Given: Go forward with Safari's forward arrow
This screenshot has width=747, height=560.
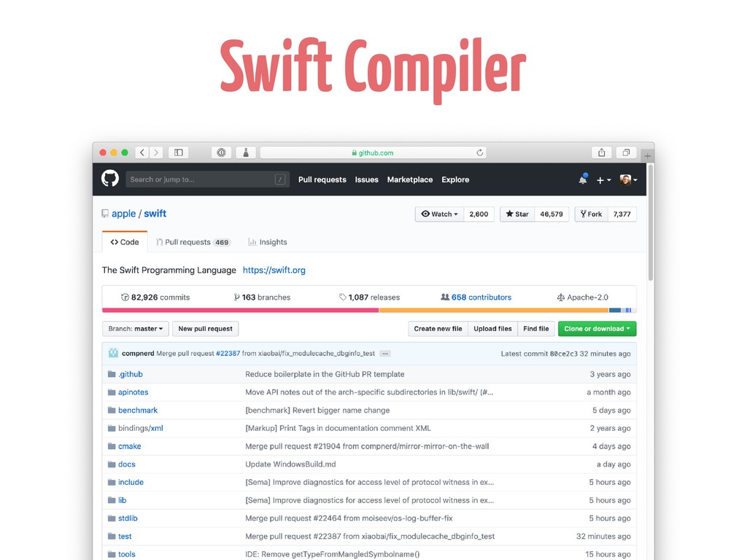Looking at the screenshot, I should 156,152.
